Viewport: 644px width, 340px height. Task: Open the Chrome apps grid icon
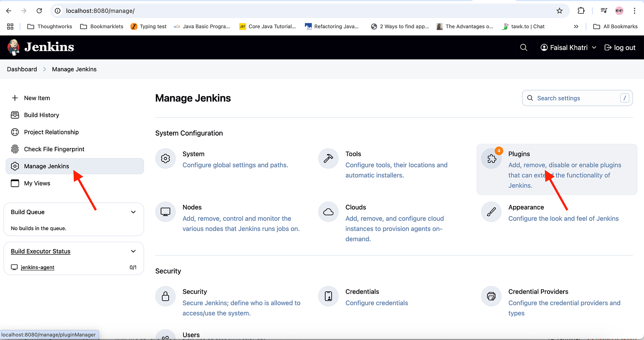(10, 27)
